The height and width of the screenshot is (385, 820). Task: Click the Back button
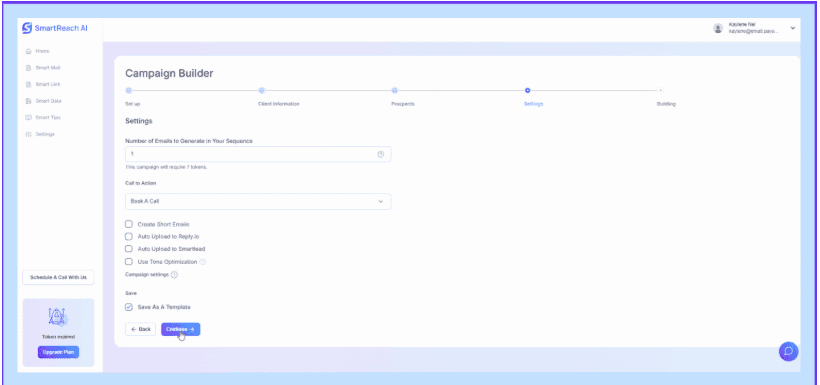point(140,329)
